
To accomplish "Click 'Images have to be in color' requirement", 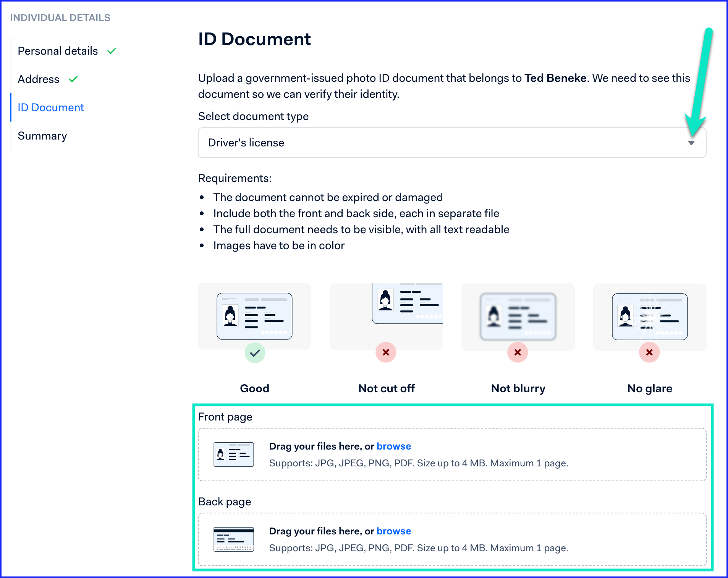I will click(279, 245).
